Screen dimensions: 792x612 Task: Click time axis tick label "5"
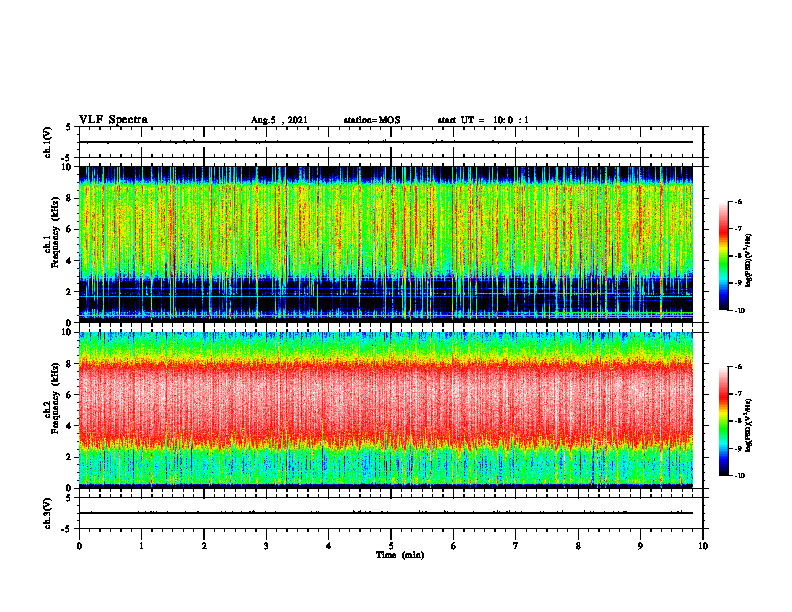click(391, 546)
